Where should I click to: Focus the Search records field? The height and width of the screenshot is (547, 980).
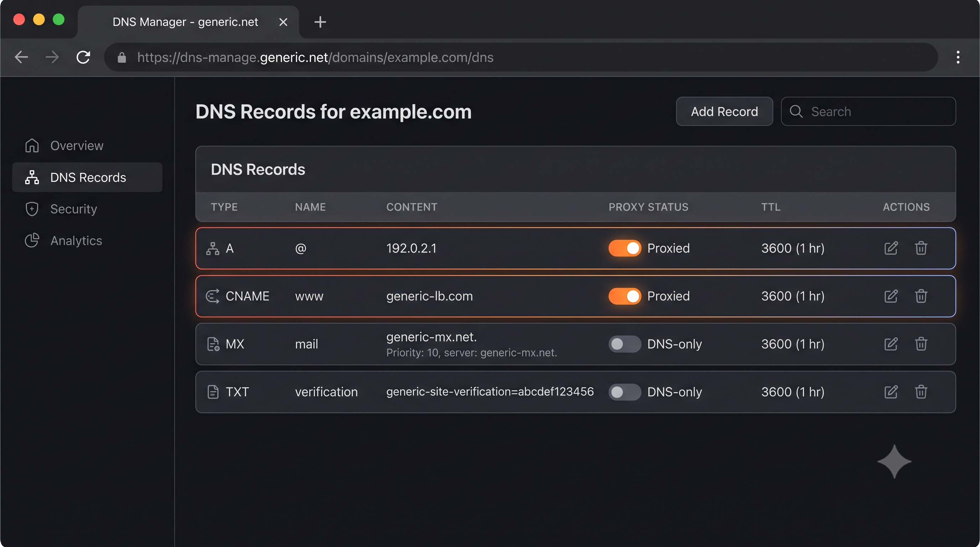868,111
